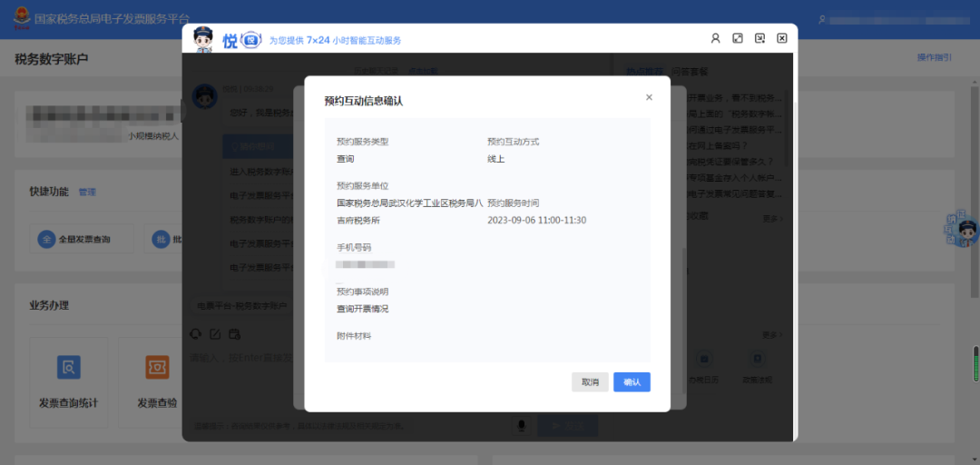Click the hot question 在网上备案吗？
980x465 pixels.
point(718,146)
